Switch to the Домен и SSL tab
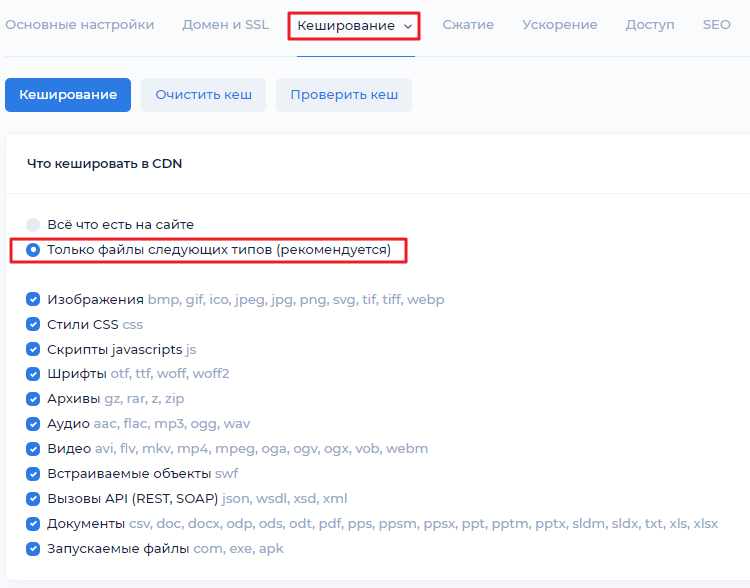 [x=226, y=25]
